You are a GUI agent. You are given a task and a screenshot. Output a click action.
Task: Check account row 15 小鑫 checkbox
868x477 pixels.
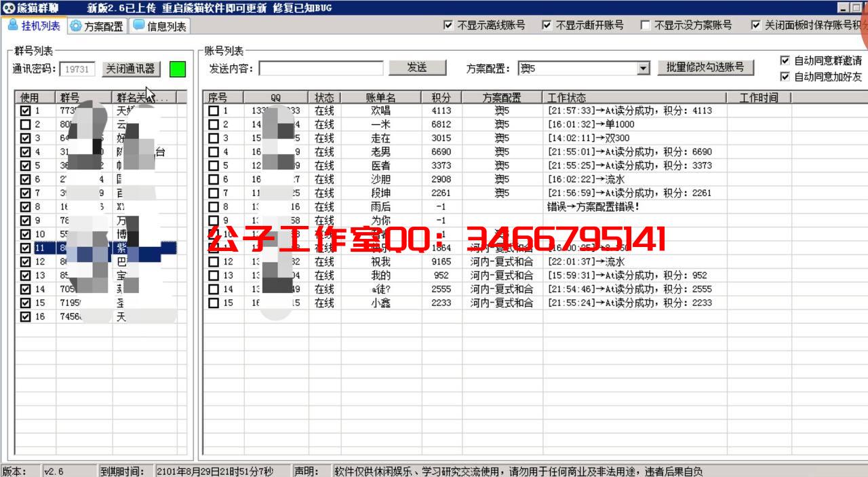point(214,303)
